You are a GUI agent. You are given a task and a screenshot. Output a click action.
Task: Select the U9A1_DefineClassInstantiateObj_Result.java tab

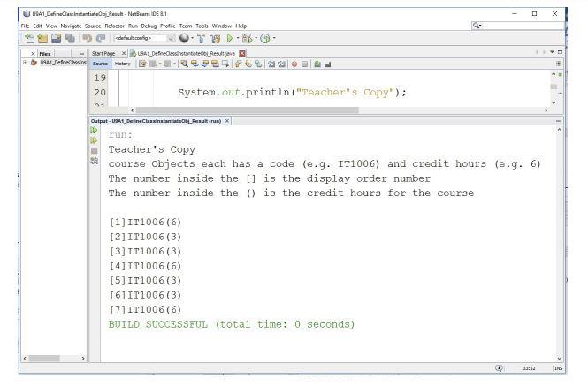click(x=186, y=54)
